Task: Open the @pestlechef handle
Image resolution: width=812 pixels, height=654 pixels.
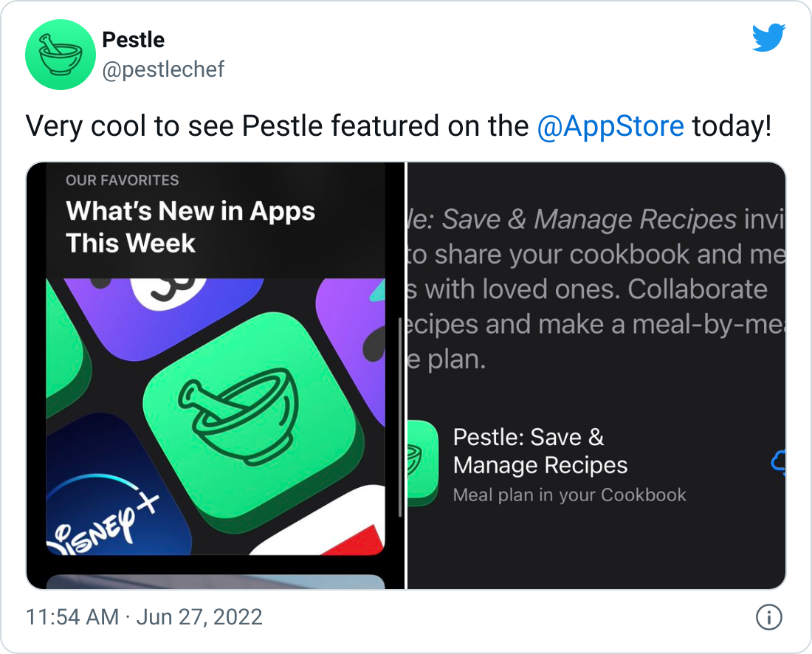Action: (x=163, y=69)
